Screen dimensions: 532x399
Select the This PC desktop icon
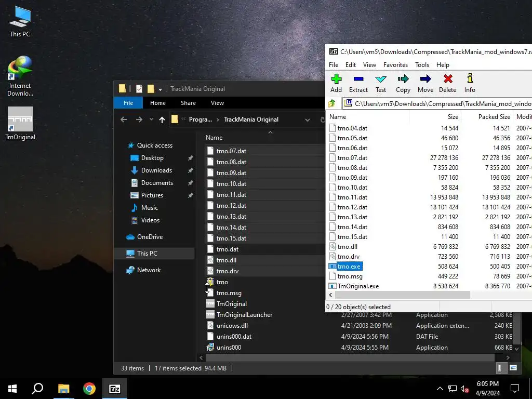pyautogui.click(x=20, y=21)
